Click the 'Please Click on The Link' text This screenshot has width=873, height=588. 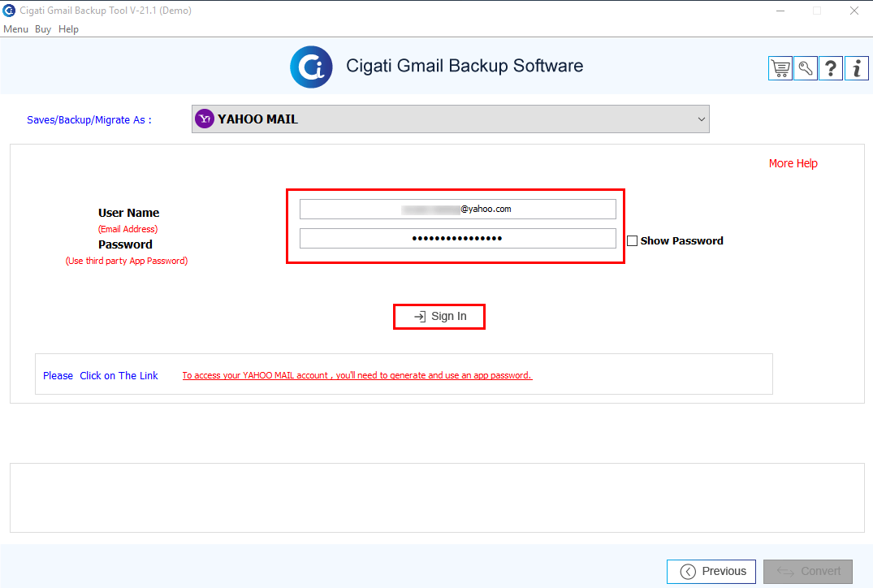point(100,375)
